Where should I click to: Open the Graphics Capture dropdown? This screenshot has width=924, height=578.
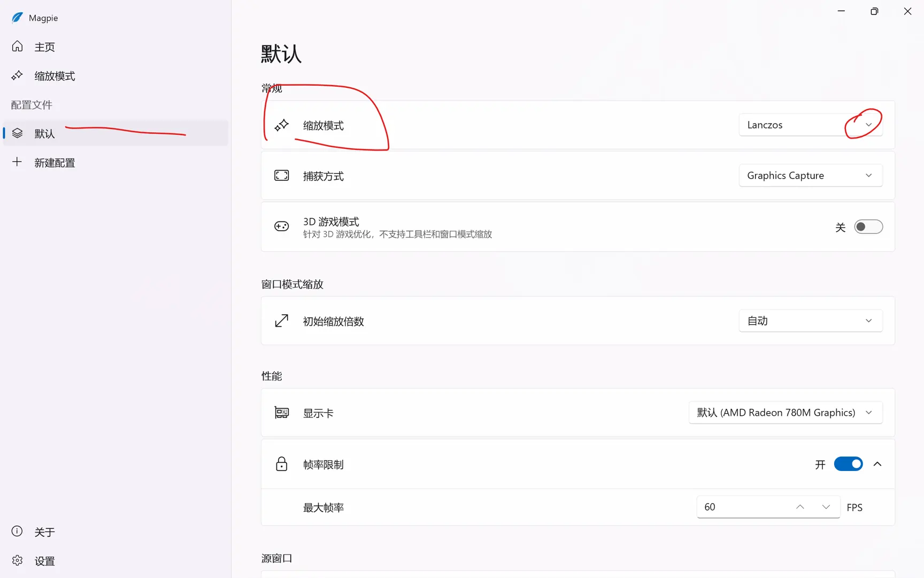pyautogui.click(x=811, y=176)
